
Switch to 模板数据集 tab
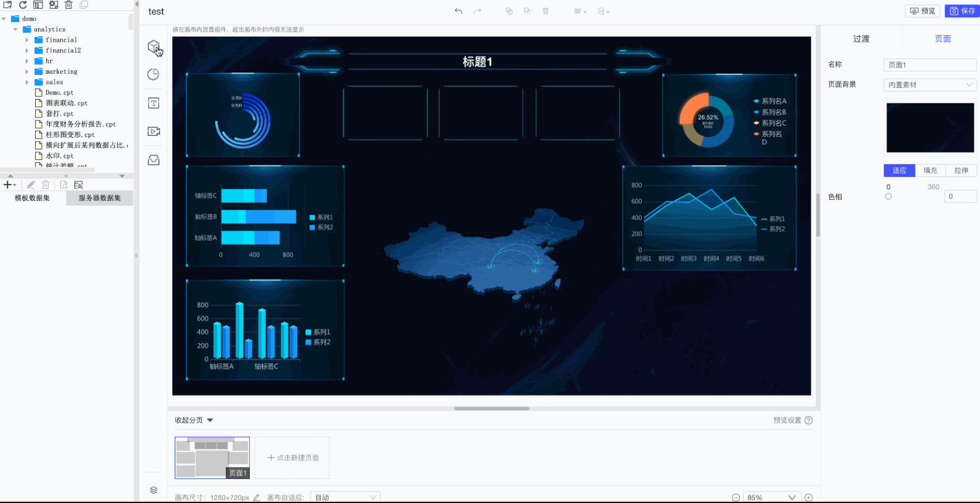(33, 198)
